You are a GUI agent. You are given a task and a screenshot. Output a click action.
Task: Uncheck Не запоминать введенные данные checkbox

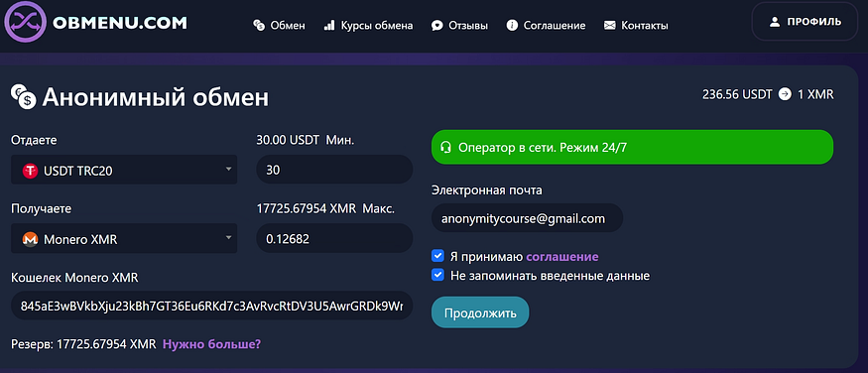coord(437,275)
